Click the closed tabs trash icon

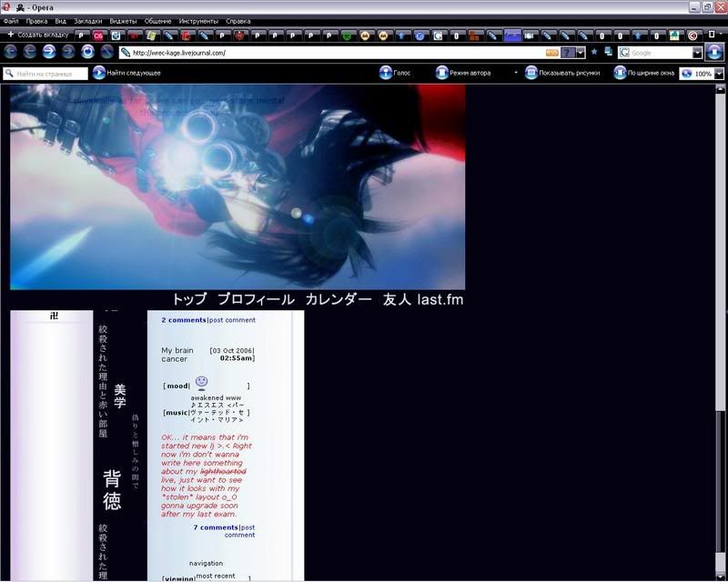(x=712, y=35)
